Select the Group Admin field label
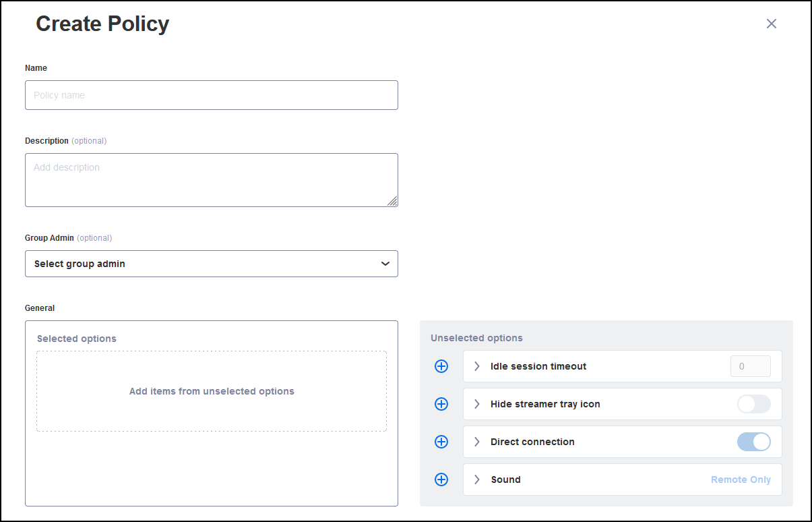 (x=49, y=238)
